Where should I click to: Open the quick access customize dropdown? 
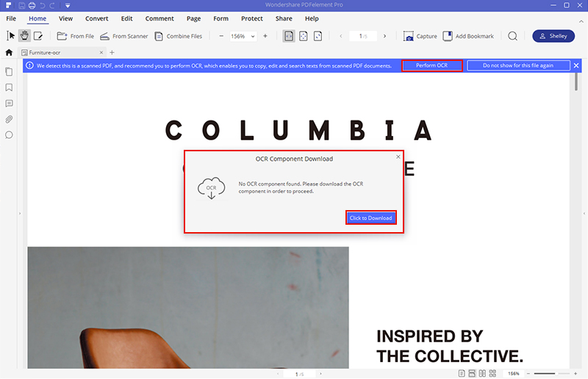(x=68, y=6)
